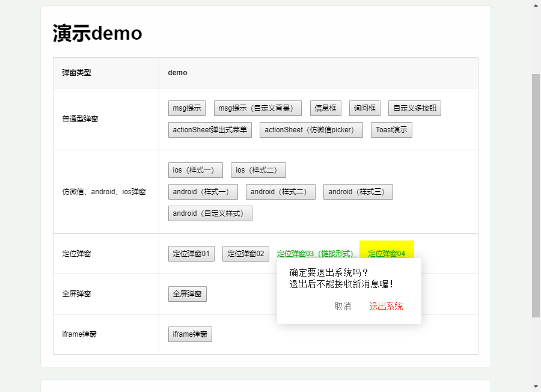The height and width of the screenshot is (392, 541).
Task: Open android（样式一）dialog
Action: (x=203, y=192)
